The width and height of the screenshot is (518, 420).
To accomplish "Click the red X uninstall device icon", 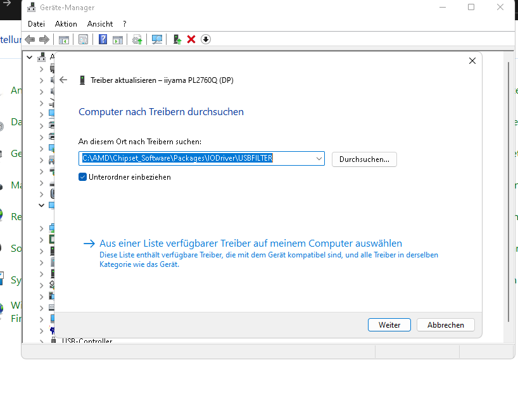I will tap(191, 40).
